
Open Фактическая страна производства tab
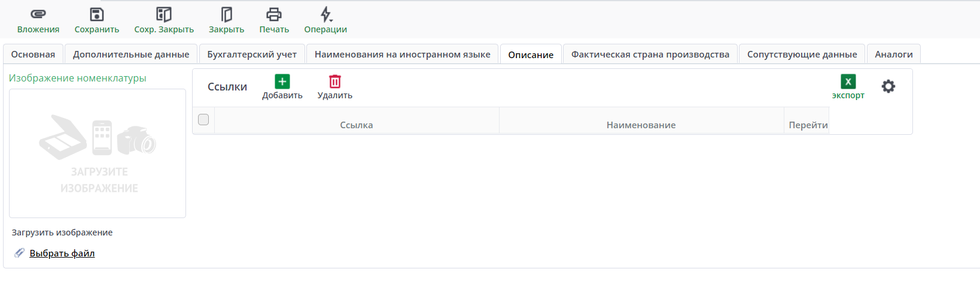(x=650, y=55)
